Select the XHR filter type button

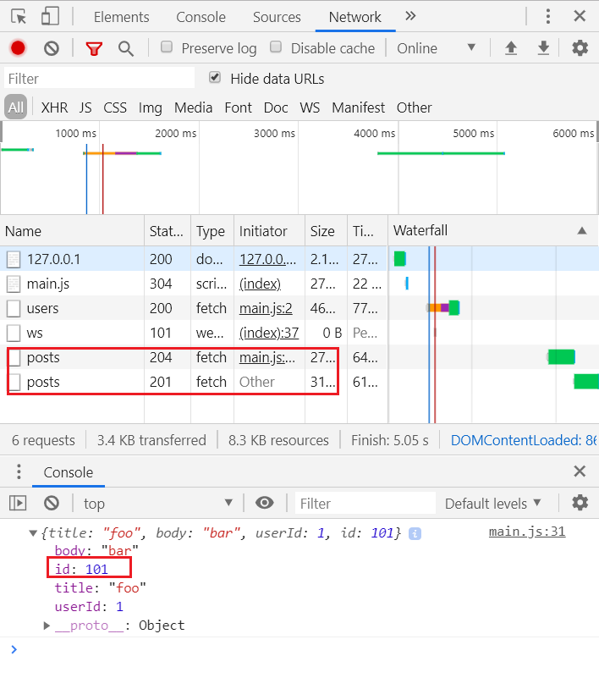coord(54,107)
